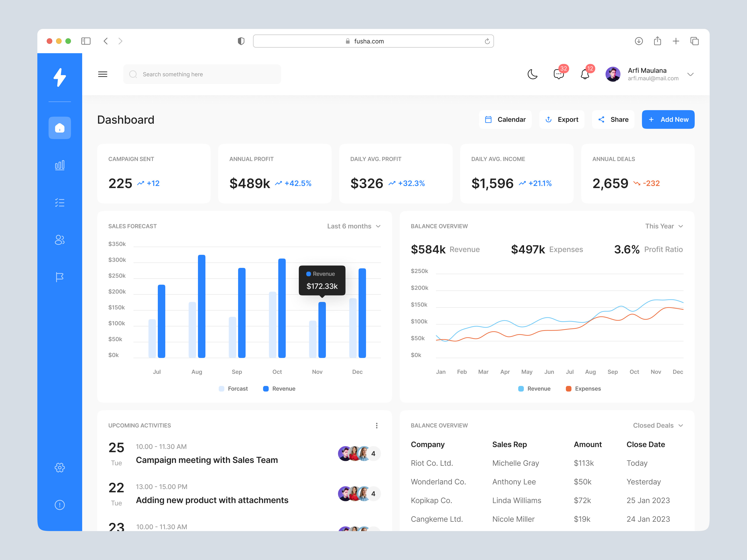Open the flag sidebar icon

pos(60,277)
